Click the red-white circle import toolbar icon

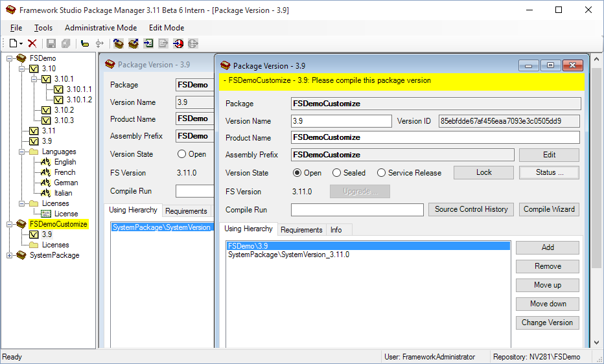pyautogui.click(x=178, y=43)
